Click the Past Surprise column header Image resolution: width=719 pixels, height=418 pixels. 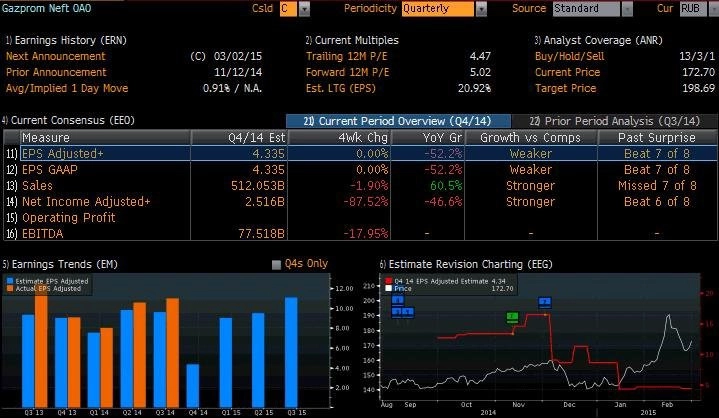click(657, 138)
